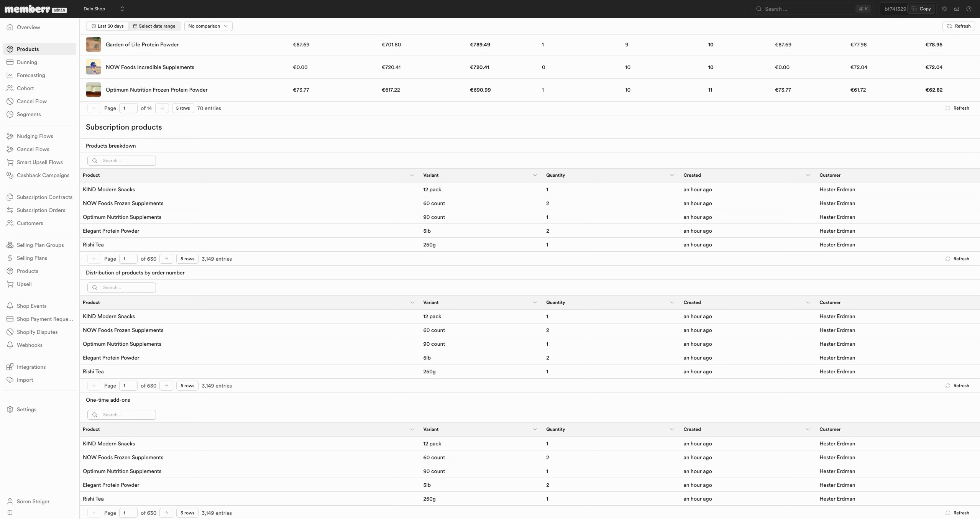980x519 pixels.
Task: Open Selling Plan Groups
Action: point(40,245)
